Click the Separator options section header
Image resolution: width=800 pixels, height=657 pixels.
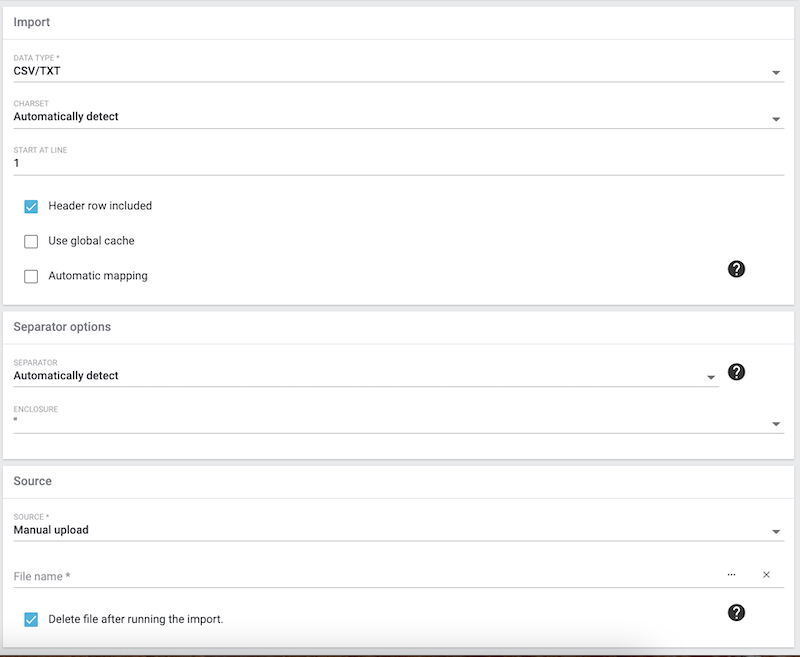(62, 327)
